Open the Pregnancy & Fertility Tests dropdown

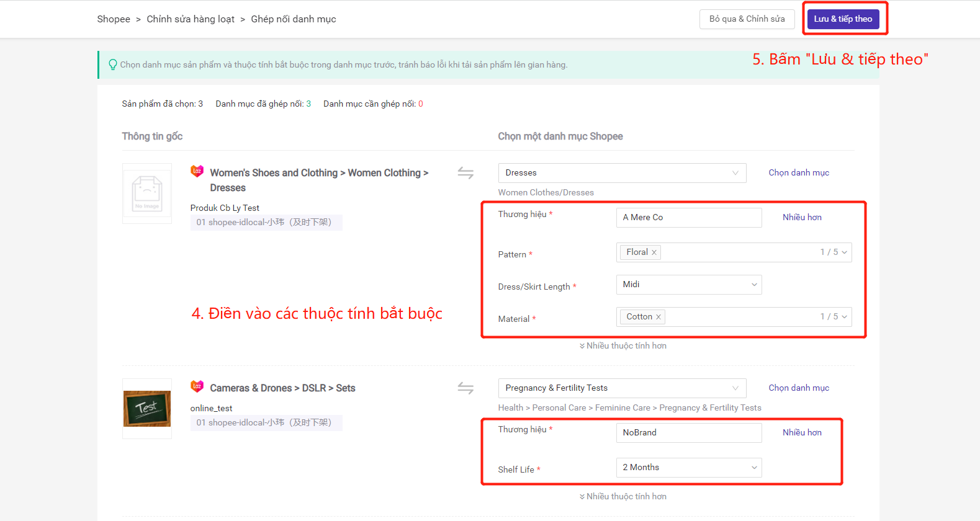[622, 388]
